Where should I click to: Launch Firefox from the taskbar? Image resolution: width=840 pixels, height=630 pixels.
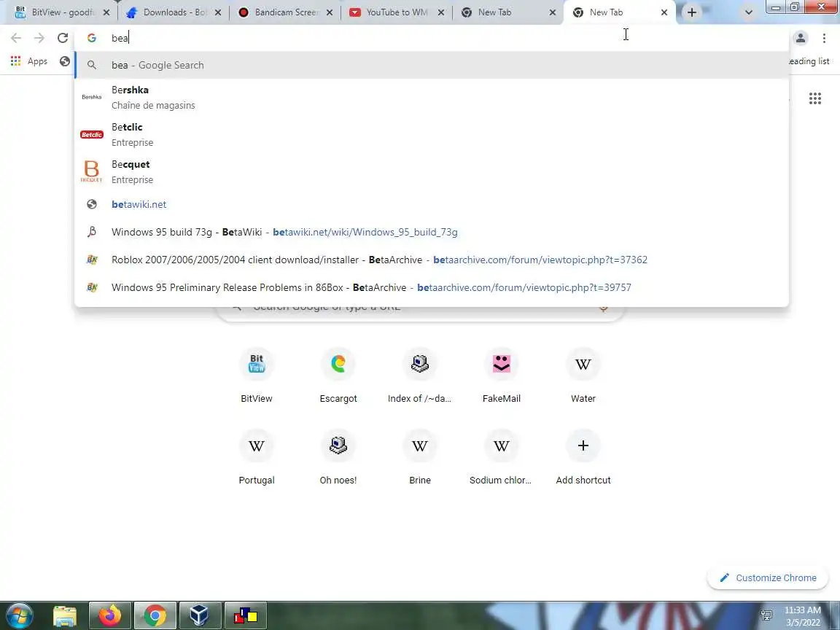click(110, 616)
